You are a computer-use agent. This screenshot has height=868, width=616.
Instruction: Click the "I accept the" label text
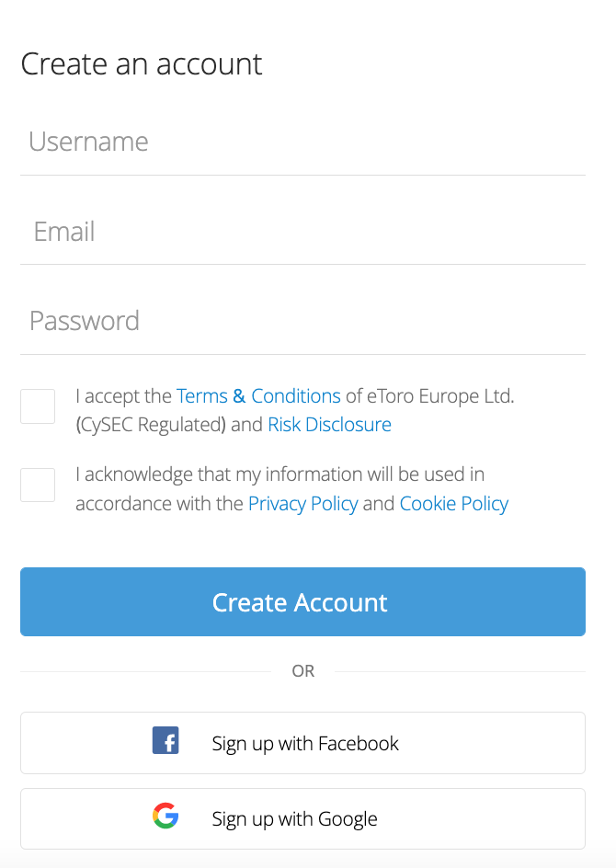point(123,396)
